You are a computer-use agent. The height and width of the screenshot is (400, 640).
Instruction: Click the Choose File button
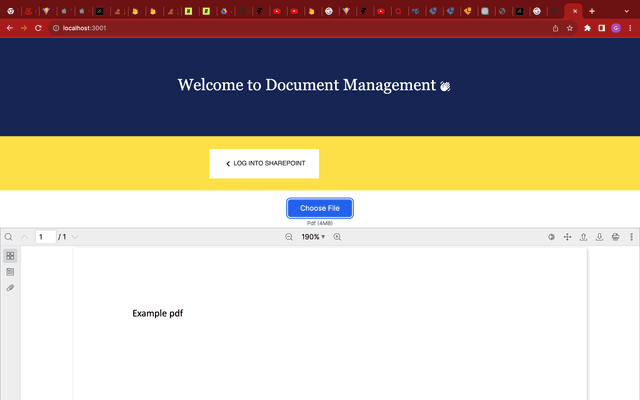[x=320, y=208]
